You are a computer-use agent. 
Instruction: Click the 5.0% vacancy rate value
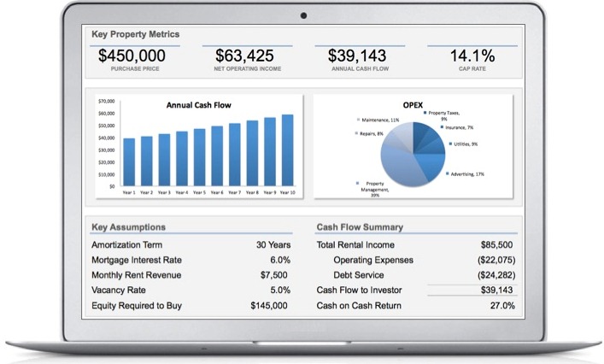(x=280, y=290)
